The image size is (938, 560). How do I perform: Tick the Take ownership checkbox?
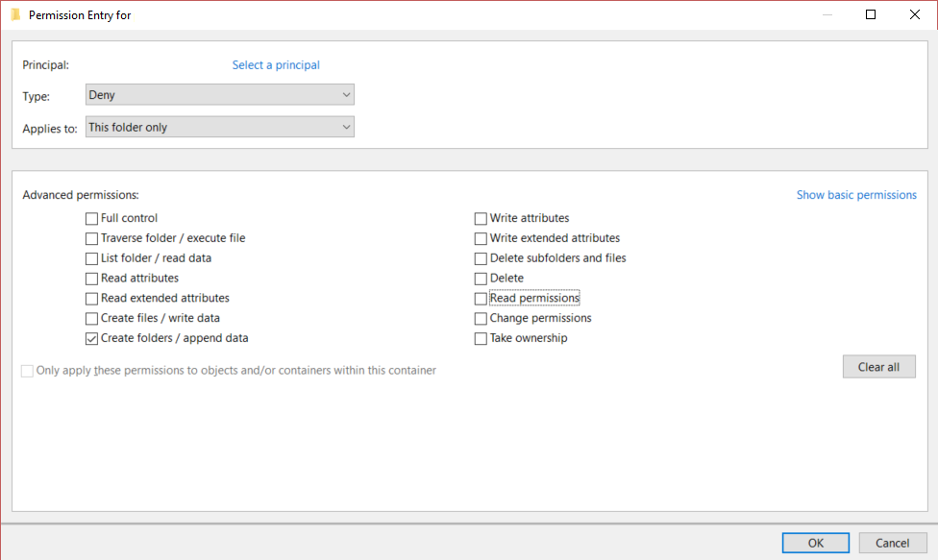[481, 338]
